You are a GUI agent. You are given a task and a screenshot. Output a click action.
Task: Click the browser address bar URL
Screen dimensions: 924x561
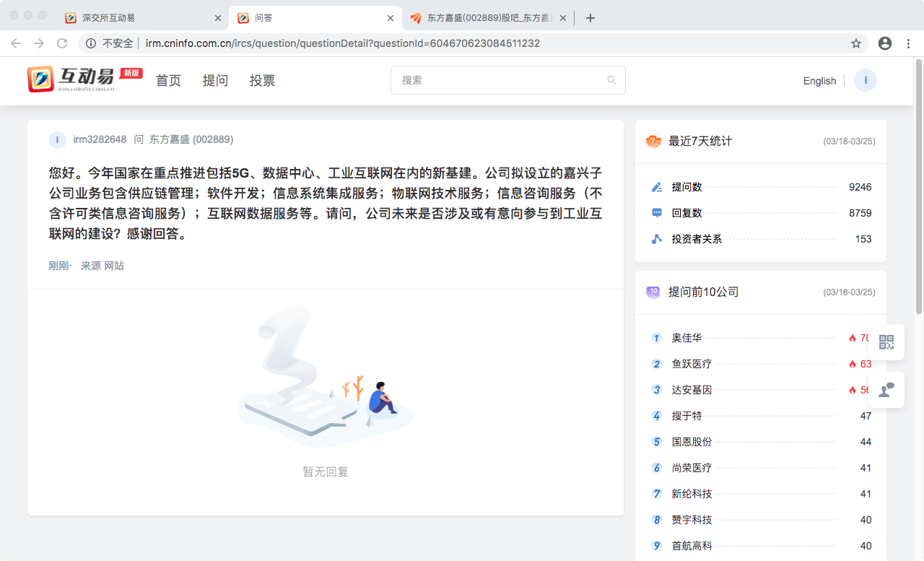pos(343,43)
